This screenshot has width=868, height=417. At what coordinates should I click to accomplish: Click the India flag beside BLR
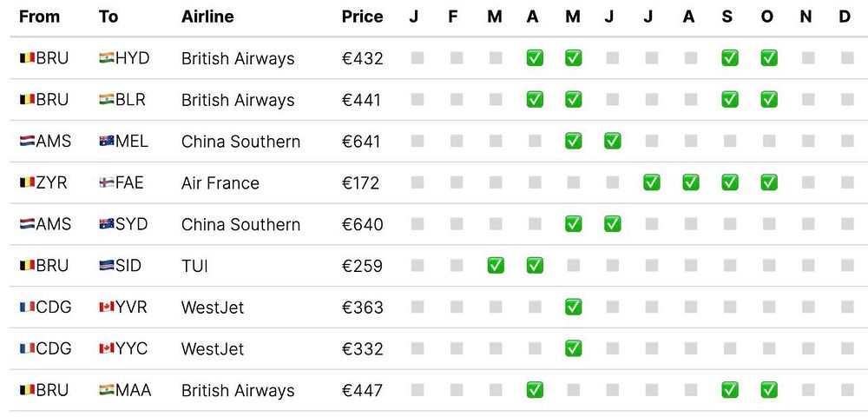107,100
